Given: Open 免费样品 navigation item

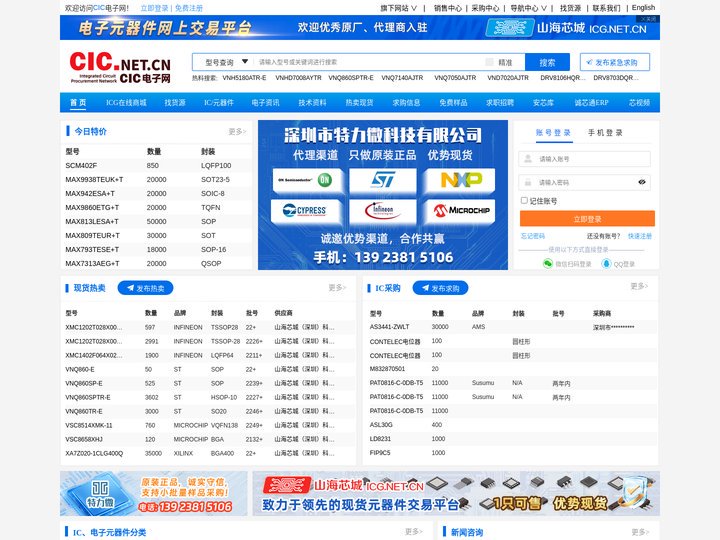Looking at the screenshot, I should tap(453, 102).
